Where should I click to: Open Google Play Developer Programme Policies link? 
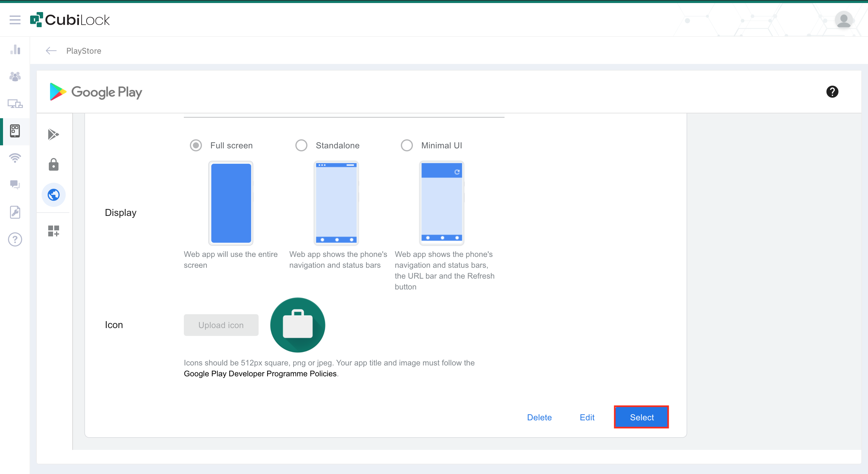point(260,374)
